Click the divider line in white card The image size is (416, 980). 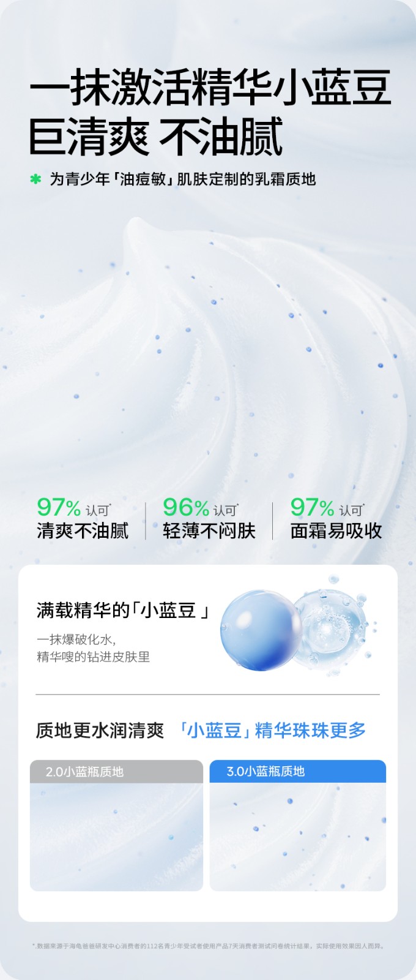coord(207,695)
